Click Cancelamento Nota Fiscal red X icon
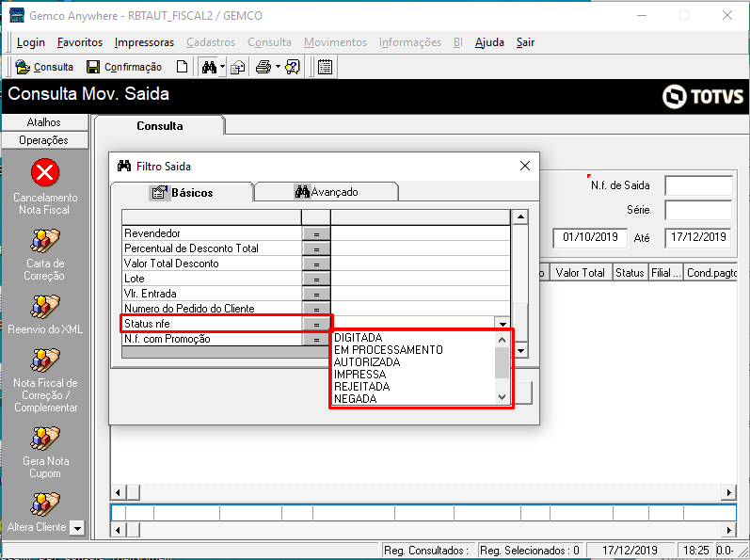 pyautogui.click(x=45, y=172)
